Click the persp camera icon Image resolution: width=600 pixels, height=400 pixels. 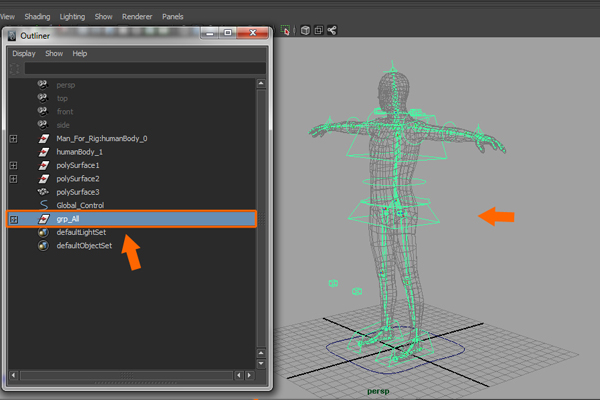point(43,85)
